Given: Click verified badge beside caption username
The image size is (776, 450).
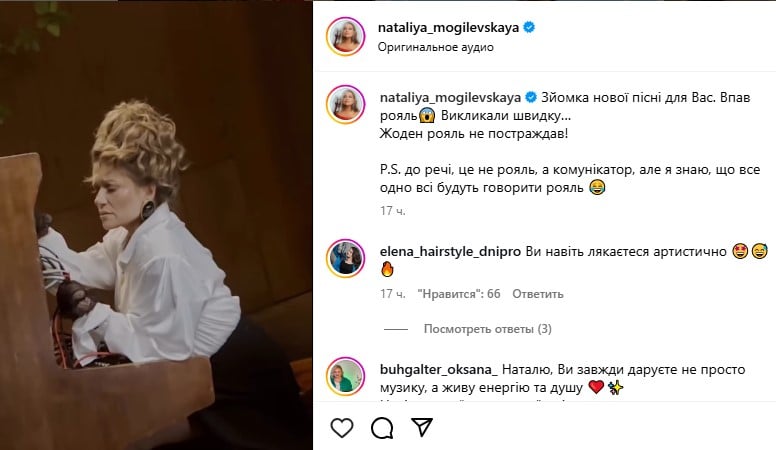Looking at the screenshot, I should pyautogui.click(x=531, y=97).
